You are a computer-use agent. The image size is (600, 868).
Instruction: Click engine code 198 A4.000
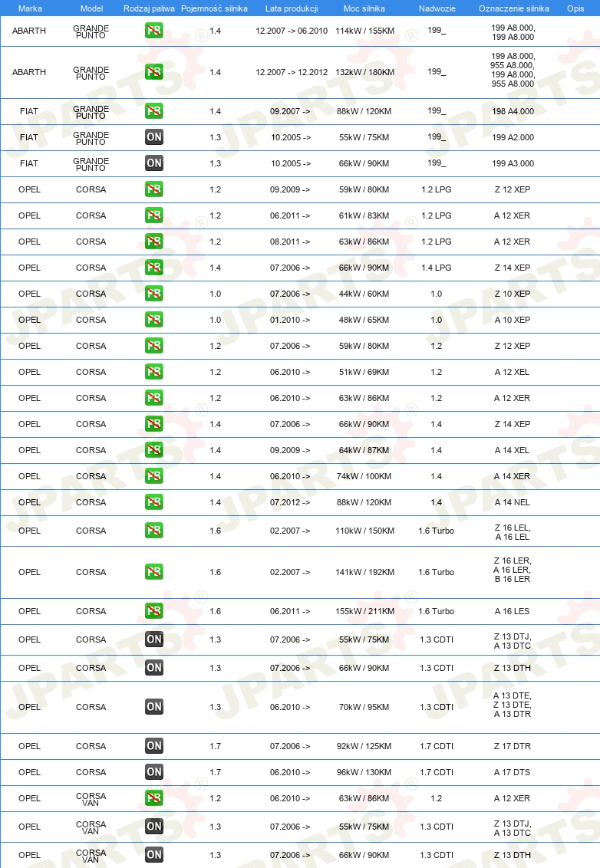(x=513, y=111)
